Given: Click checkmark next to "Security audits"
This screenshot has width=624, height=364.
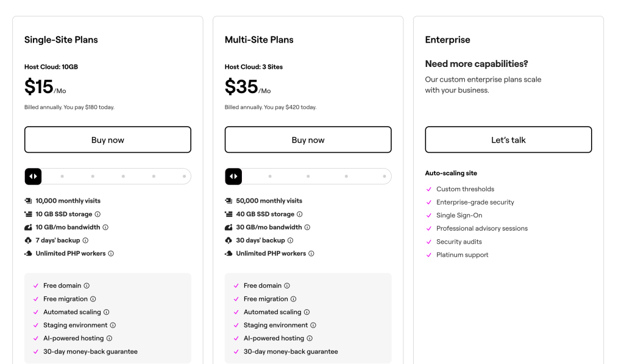Looking at the screenshot, I should 428,242.
